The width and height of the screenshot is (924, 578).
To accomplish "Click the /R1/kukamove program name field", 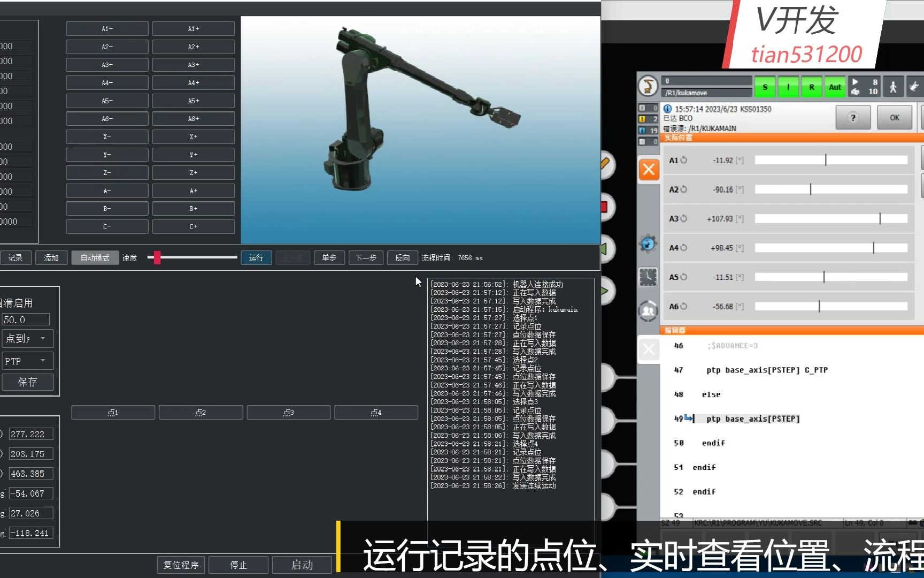I will click(707, 93).
